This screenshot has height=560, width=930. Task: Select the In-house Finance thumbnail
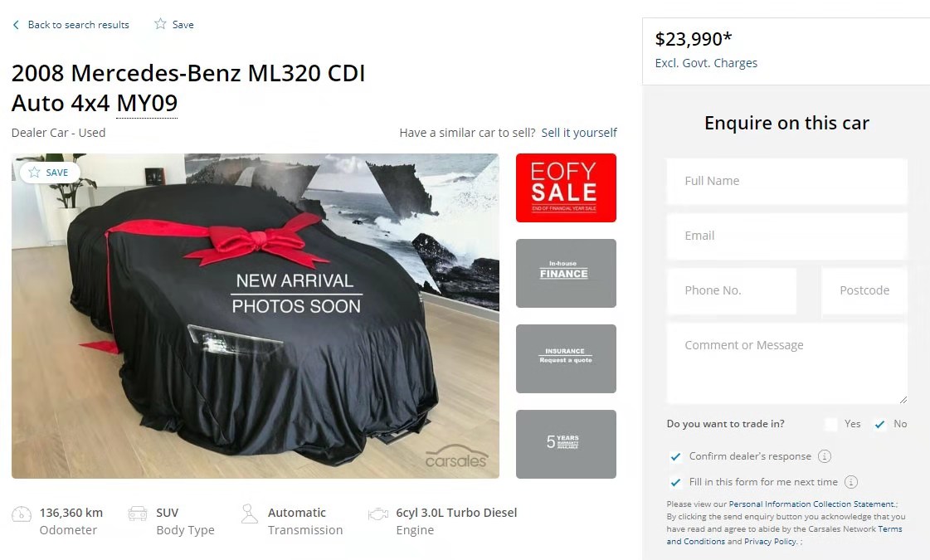click(x=566, y=274)
